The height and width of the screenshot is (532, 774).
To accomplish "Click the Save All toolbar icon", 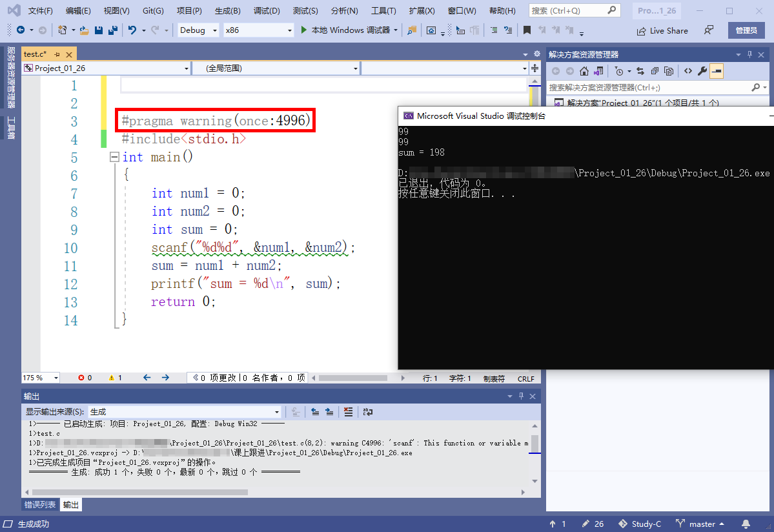I will [113, 30].
